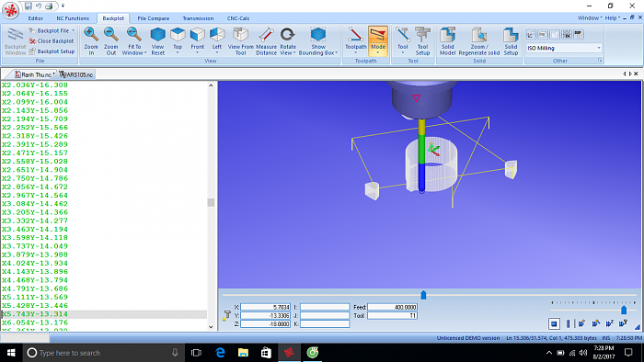This screenshot has height=362, width=644.
Task: Click the fourth playback icon with orange marker
Action: 596,324
